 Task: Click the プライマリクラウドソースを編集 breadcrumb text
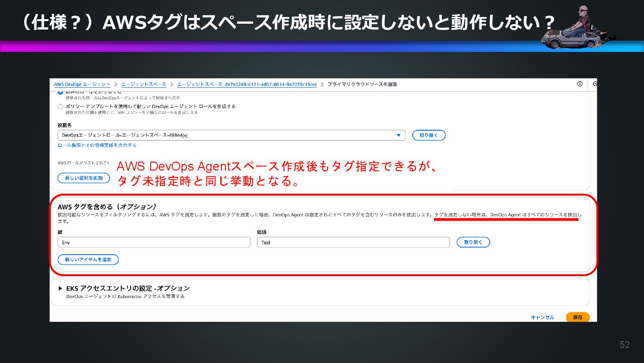tap(362, 85)
